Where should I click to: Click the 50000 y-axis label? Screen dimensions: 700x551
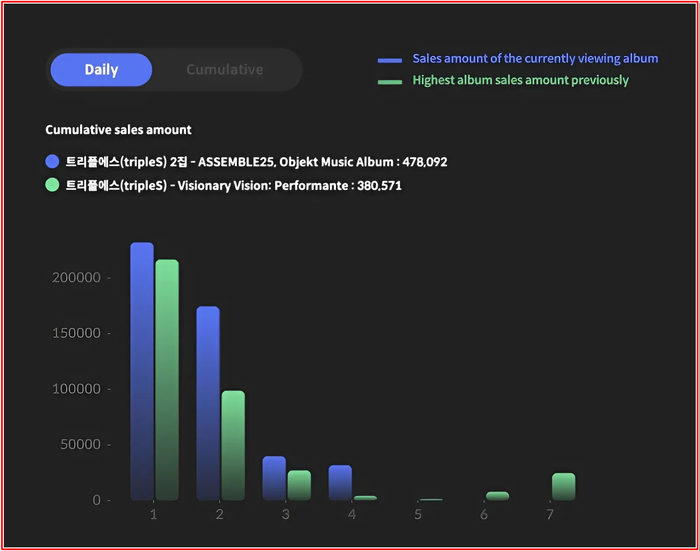[80, 444]
